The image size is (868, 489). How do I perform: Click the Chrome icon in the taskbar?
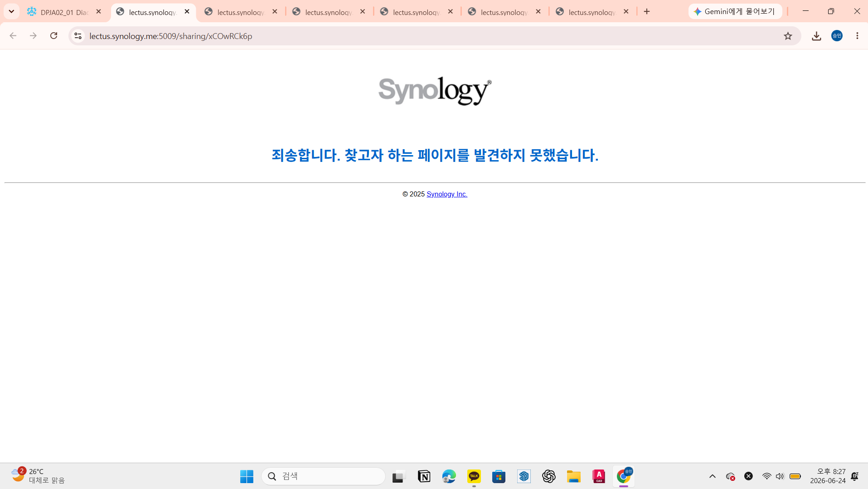click(x=624, y=476)
